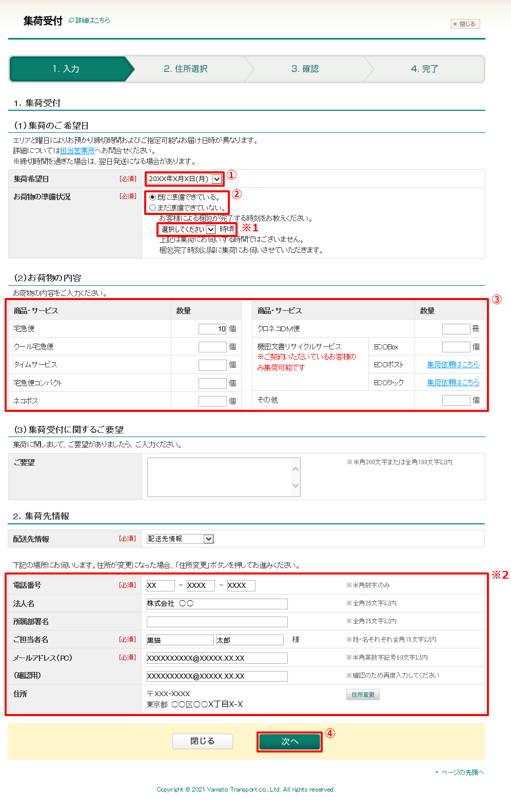
Task: Click the 法人名 input field
Action: click(217, 604)
